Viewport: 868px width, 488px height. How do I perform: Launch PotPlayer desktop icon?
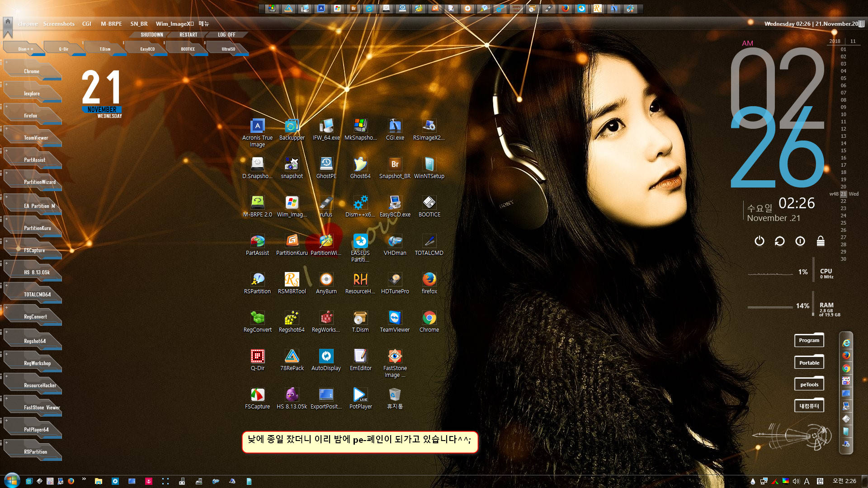(x=360, y=399)
